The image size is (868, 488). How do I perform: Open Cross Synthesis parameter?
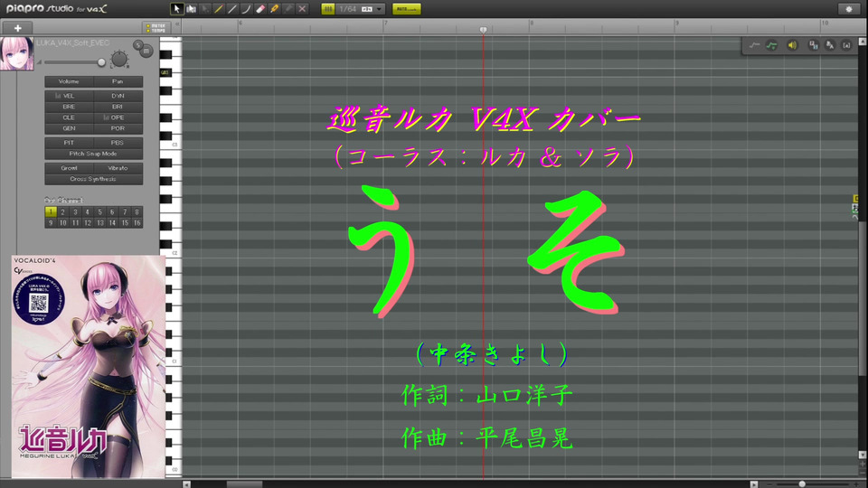pyautogui.click(x=93, y=179)
